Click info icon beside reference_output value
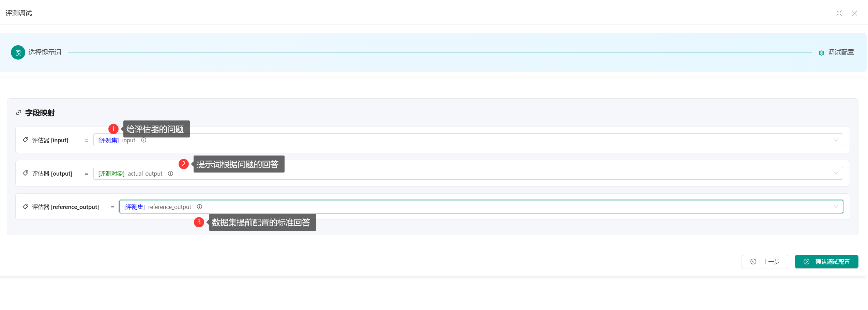This screenshot has height=310, width=868. tap(200, 207)
